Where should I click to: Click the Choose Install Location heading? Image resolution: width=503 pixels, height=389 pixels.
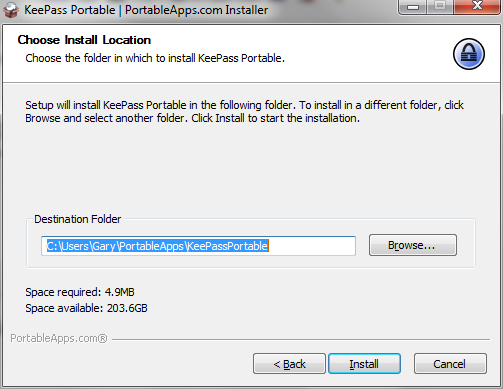[x=84, y=40]
